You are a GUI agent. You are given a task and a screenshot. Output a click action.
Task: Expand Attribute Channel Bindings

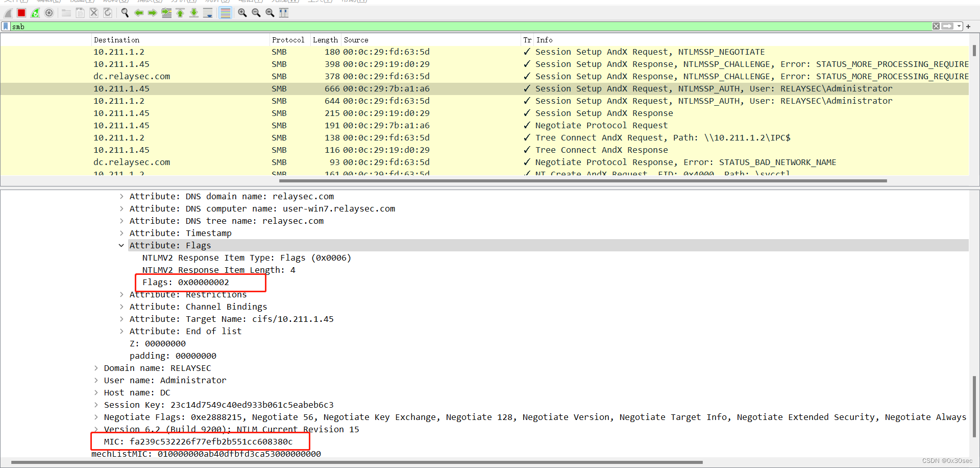(121, 307)
